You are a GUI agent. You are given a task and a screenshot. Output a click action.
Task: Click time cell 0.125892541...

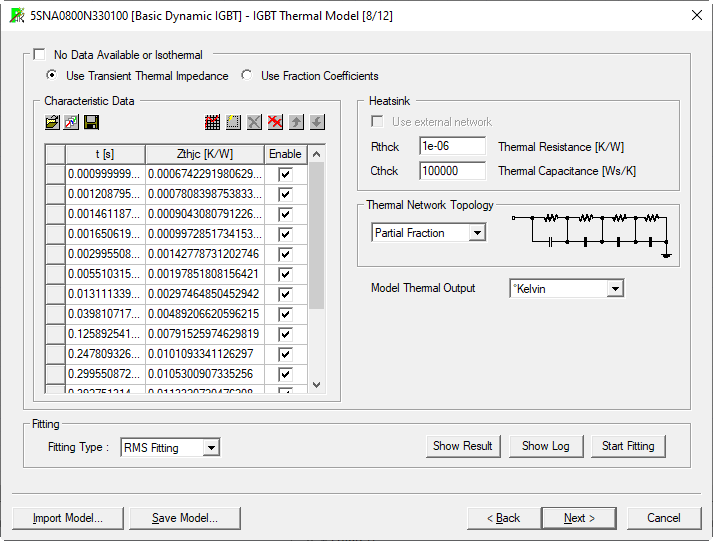105,334
